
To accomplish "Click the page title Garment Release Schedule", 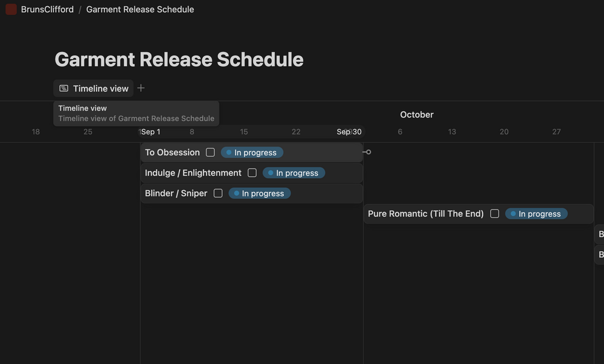I will [x=179, y=59].
